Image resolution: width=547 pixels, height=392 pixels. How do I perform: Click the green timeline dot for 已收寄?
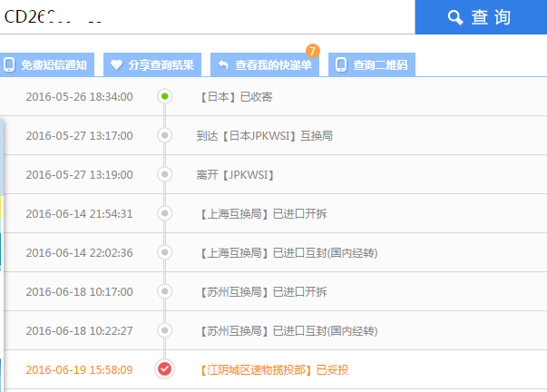(165, 96)
